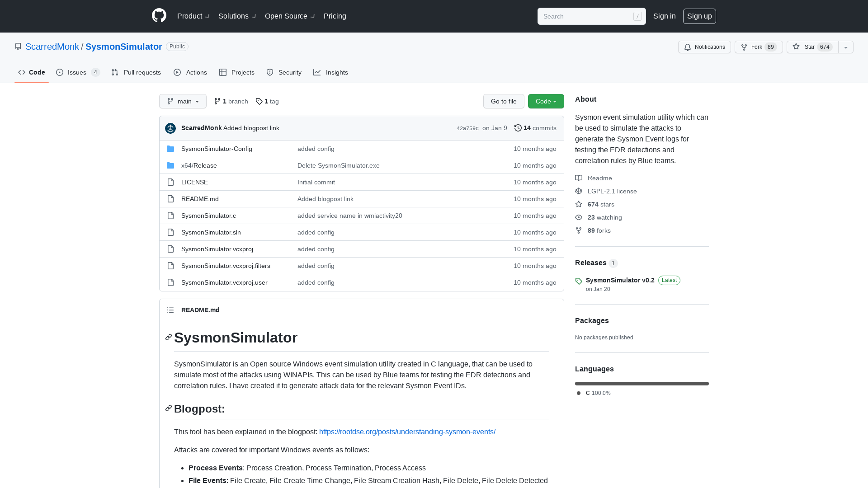This screenshot has width=868, height=488.
Task: Click the anchor icon beside SysmonSimulator heading
Action: tap(168, 337)
